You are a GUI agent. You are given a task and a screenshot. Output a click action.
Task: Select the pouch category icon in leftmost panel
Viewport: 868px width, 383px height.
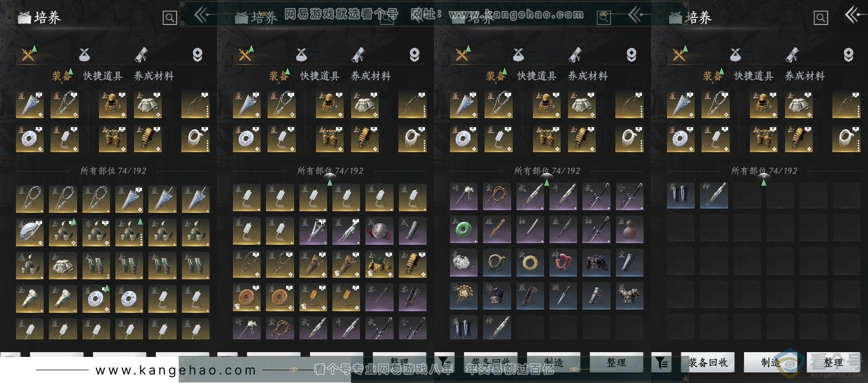tap(84, 54)
